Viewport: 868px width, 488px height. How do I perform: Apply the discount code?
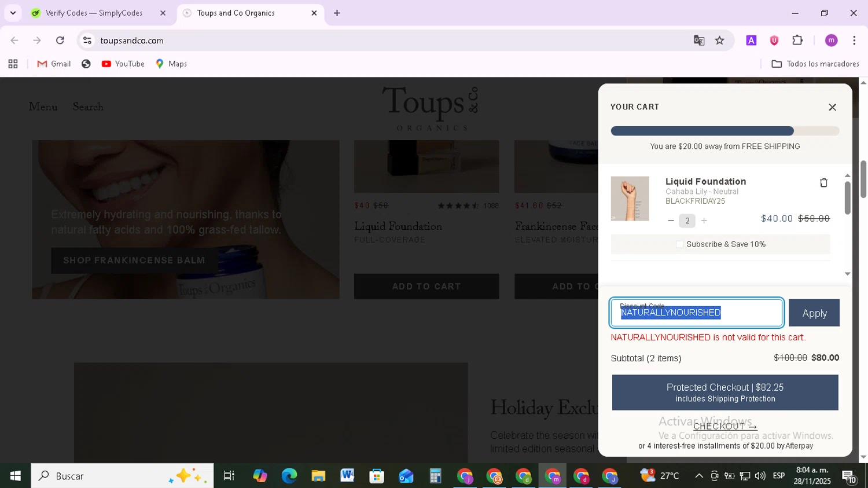pos(814,313)
